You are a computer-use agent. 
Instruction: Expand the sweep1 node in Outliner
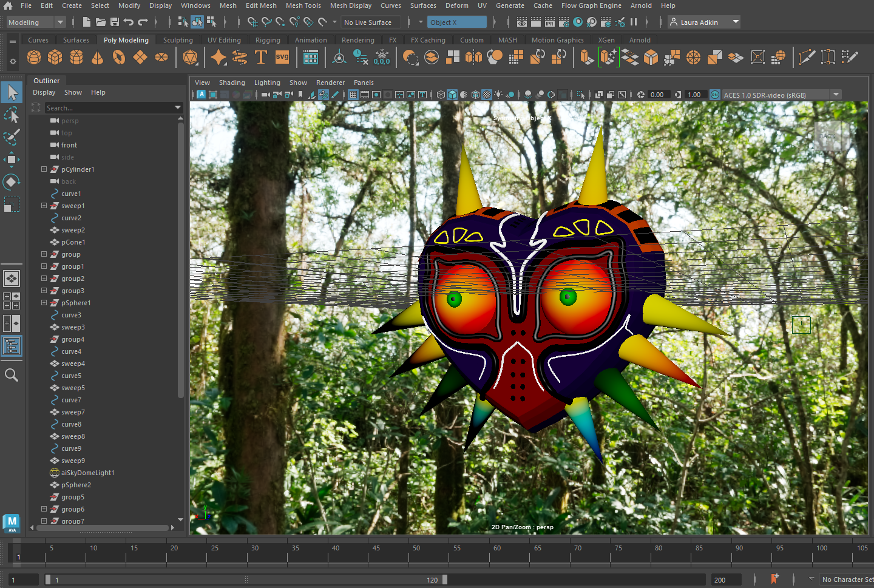pos(44,206)
